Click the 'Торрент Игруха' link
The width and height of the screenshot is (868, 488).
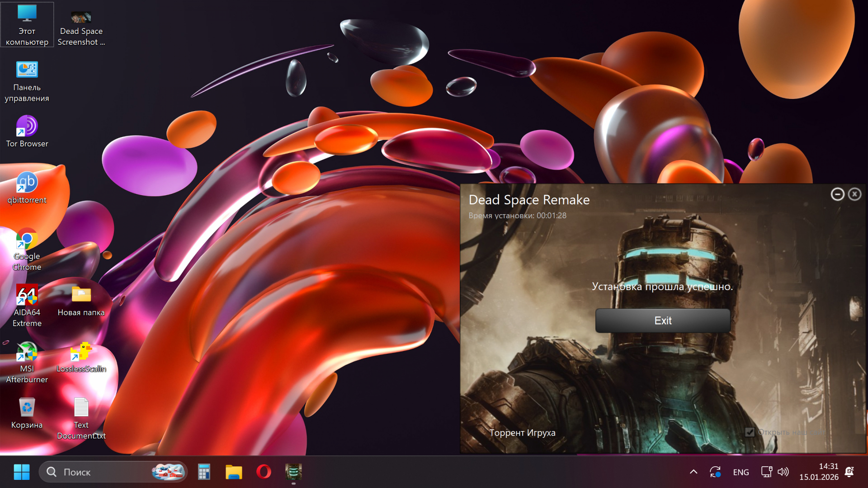[x=522, y=433]
